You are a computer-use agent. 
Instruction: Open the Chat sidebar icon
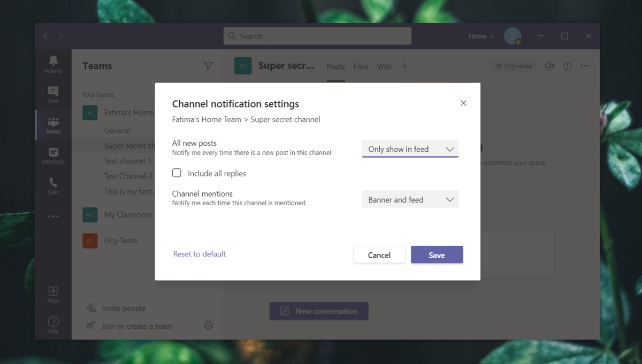(x=53, y=95)
